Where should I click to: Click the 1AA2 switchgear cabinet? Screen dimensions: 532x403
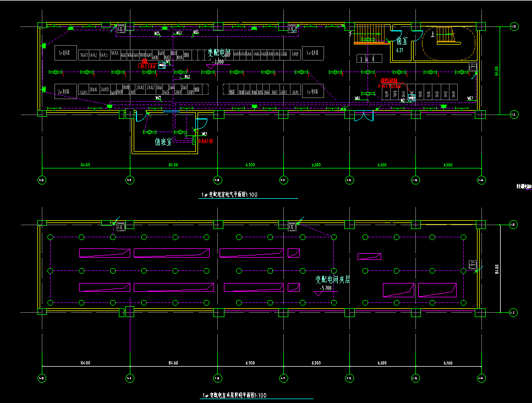[x=94, y=55]
